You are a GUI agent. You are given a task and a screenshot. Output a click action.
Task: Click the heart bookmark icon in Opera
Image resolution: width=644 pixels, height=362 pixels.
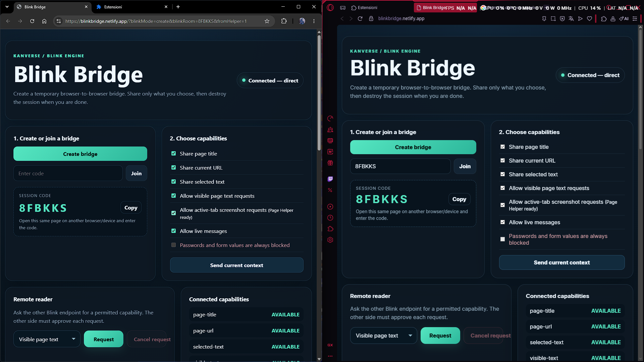[x=589, y=19]
